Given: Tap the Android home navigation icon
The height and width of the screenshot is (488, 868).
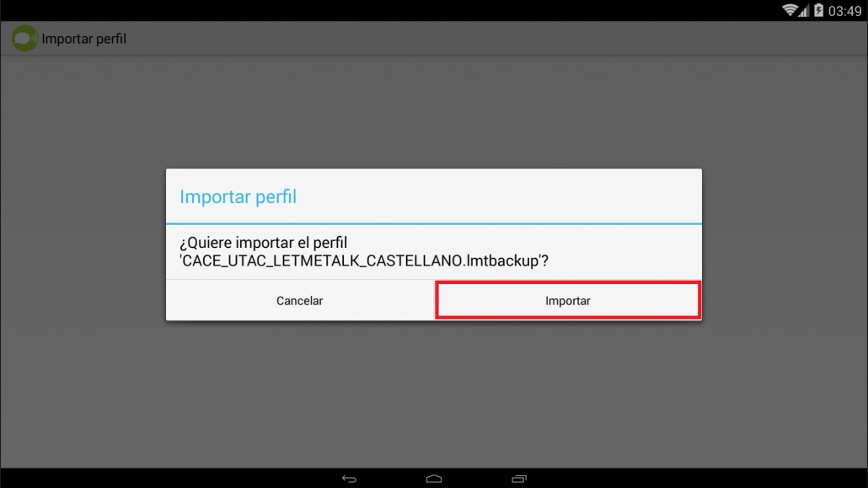Looking at the screenshot, I should point(434,479).
